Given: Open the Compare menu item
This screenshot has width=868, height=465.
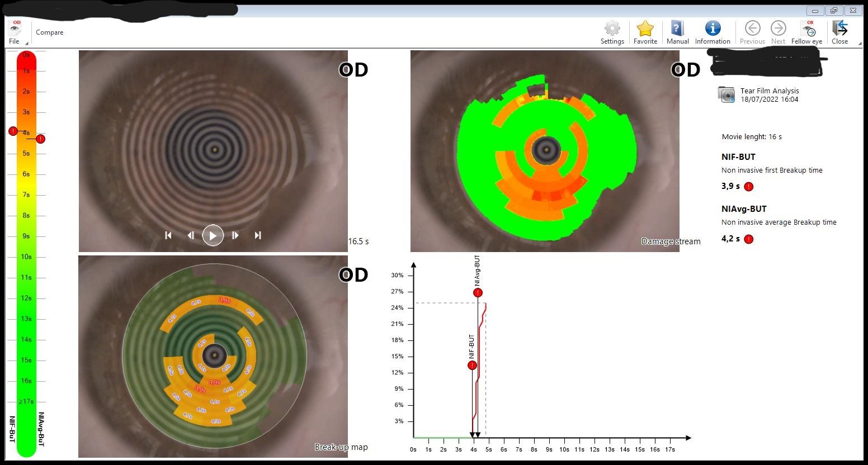Looking at the screenshot, I should (50, 32).
